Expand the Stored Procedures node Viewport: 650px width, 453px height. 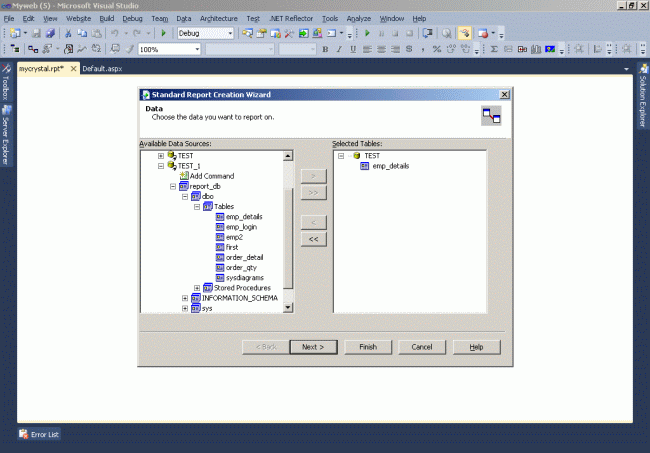tap(197, 288)
